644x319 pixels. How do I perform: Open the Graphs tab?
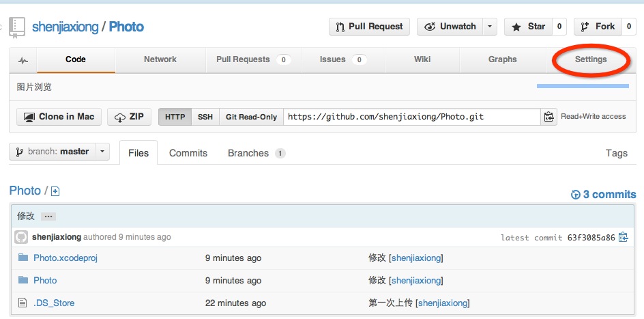click(503, 60)
